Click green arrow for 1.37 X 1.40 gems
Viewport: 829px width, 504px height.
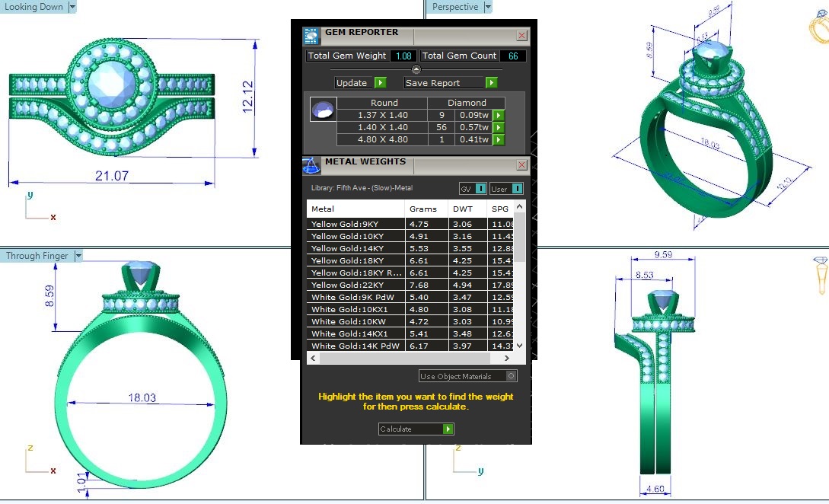pos(499,115)
